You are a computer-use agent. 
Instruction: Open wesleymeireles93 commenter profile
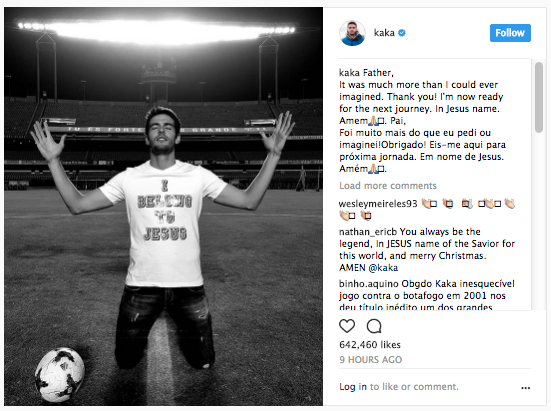[378, 204]
